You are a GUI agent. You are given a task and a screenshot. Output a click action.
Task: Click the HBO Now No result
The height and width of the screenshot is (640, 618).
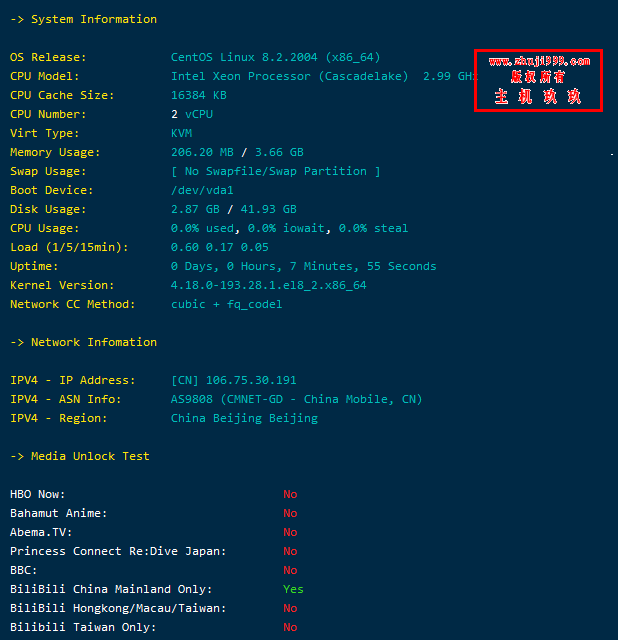coord(290,494)
